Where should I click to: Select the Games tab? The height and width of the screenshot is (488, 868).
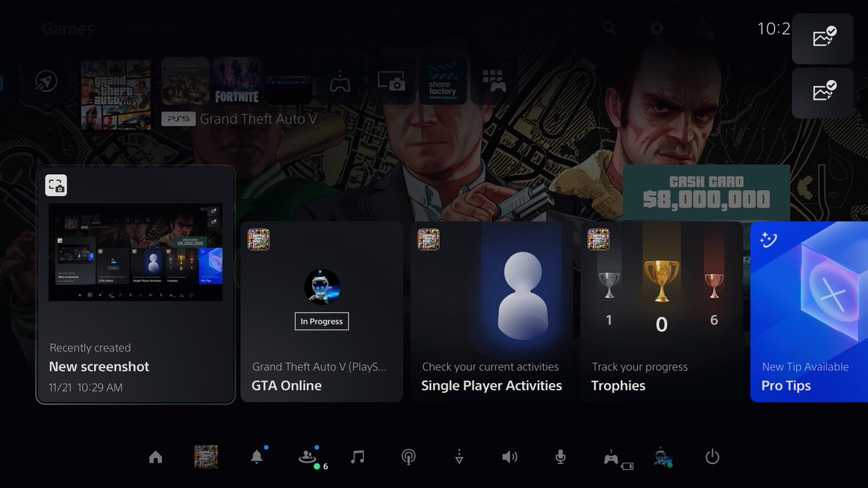pyautogui.click(x=68, y=29)
